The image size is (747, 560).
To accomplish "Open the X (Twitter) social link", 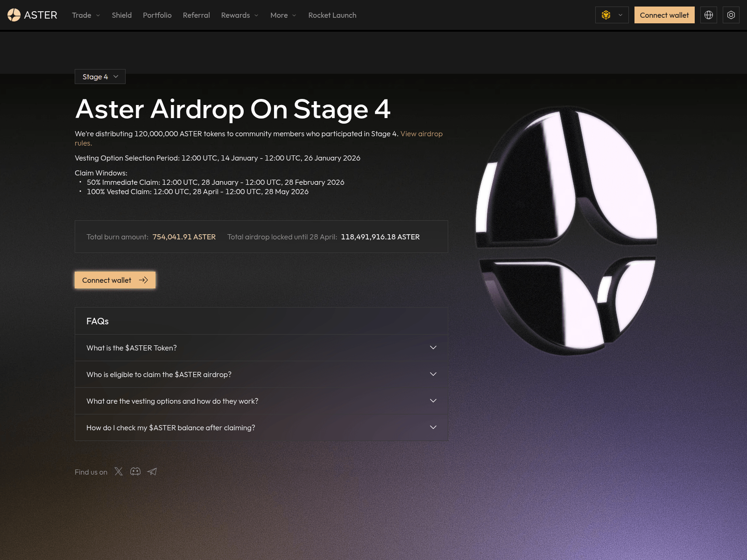I will tap(119, 472).
